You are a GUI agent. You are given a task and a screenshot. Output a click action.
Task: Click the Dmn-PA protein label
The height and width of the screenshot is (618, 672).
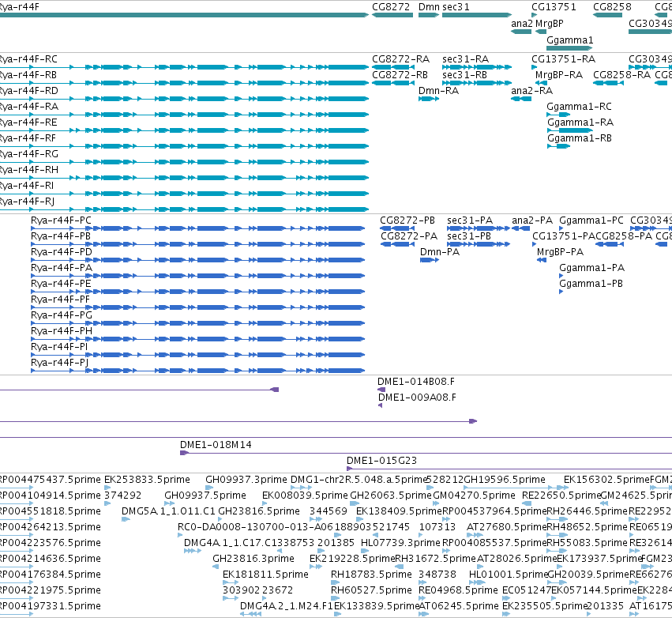coord(440,252)
